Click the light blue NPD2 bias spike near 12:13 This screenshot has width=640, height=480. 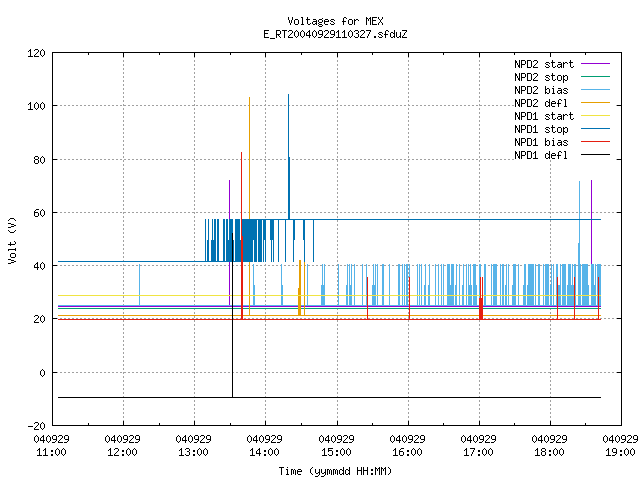(x=140, y=285)
